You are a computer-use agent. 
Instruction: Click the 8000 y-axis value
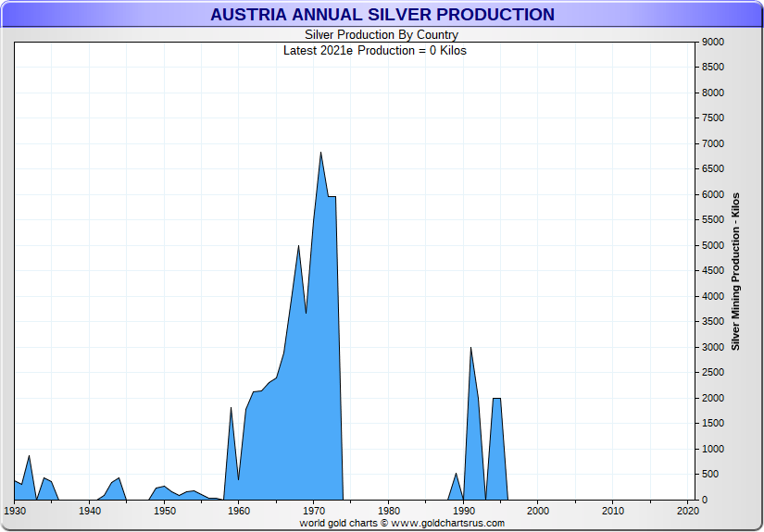[713, 93]
